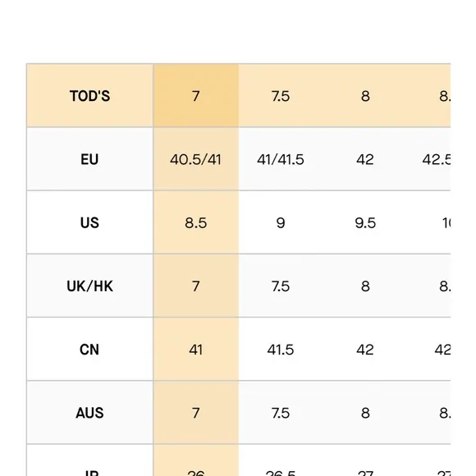Click the AUS row label
The height and width of the screenshot is (476, 476).
[89, 413]
